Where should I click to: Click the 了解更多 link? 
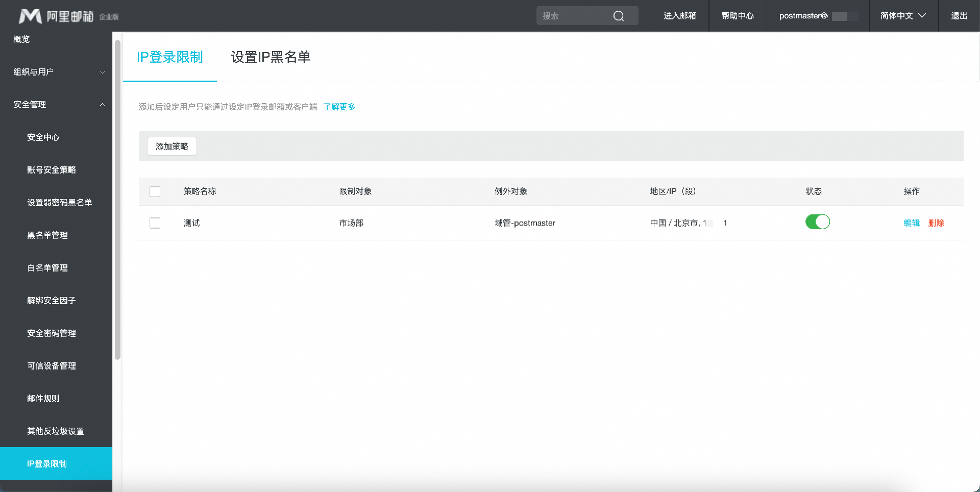coord(339,107)
